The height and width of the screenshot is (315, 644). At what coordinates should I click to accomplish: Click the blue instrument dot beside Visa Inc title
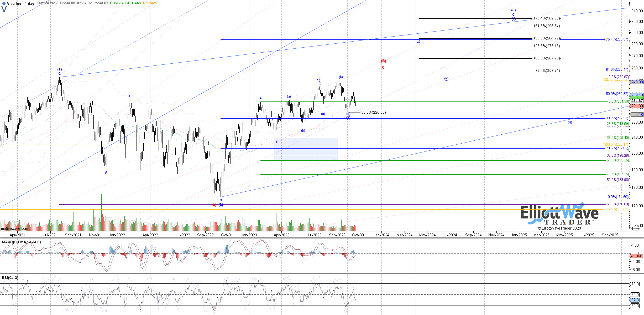tap(4, 3)
